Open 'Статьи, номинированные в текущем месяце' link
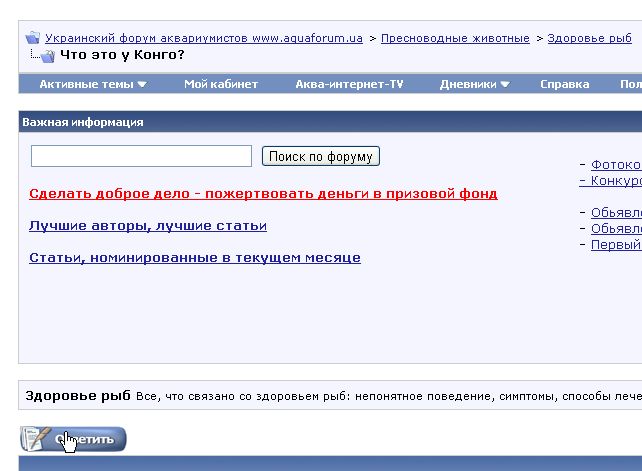The height and width of the screenshot is (471, 642). tap(195, 257)
